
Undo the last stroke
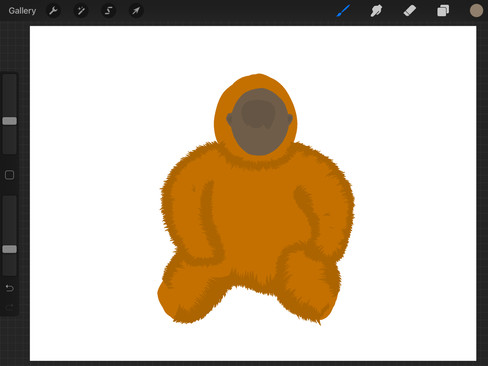[x=10, y=288]
